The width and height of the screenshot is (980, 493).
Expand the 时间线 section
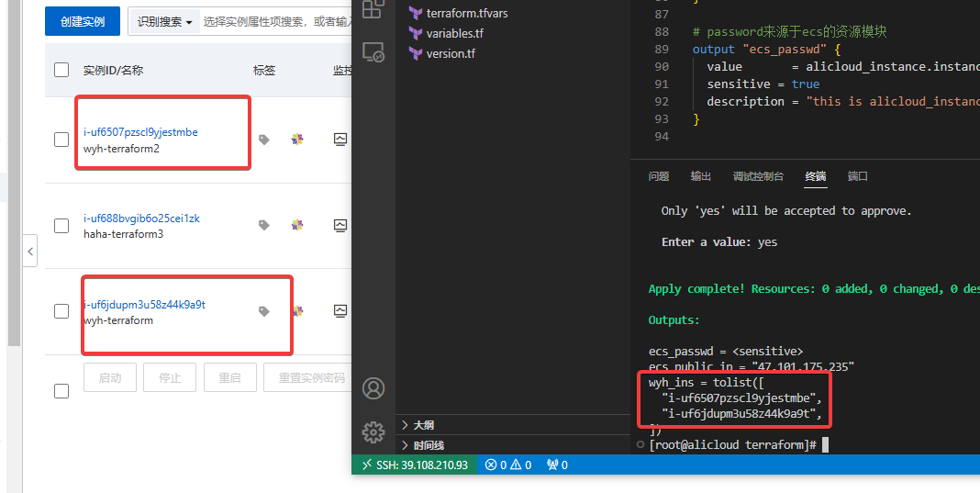[513, 445]
